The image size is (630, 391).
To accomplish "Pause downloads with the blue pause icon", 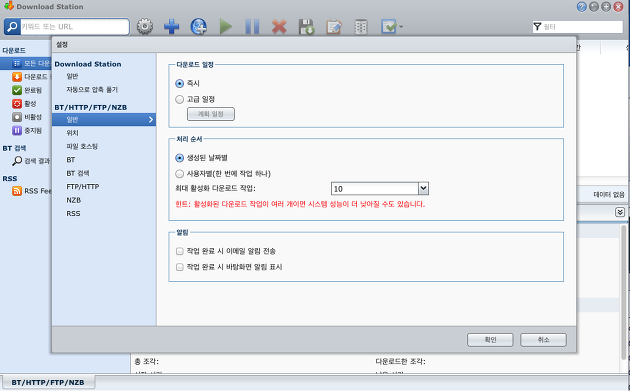I will pos(252,27).
